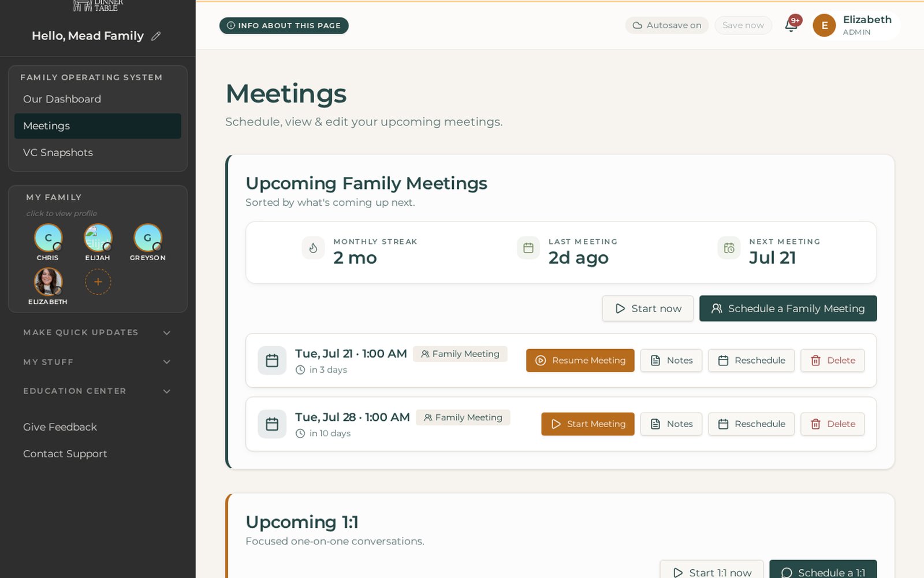The image size is (924, 578).
Task: Reschedule the Jul 21 meeting
Action: [751, 361]
